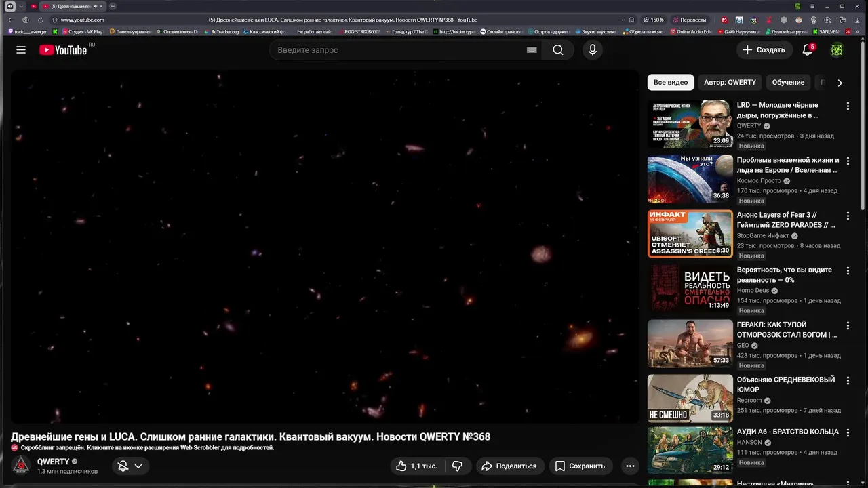
Task: Click the 'Сохранить' button
Action: [580, 466]
